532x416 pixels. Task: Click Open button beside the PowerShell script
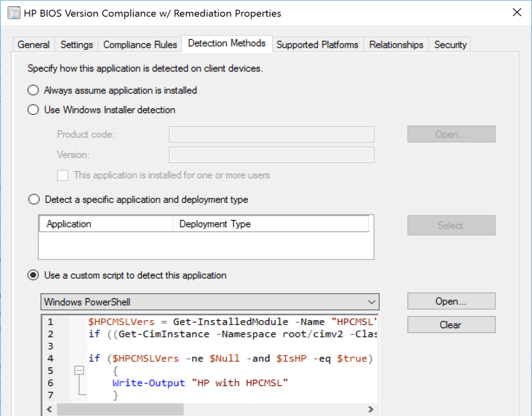coord(451,302)
